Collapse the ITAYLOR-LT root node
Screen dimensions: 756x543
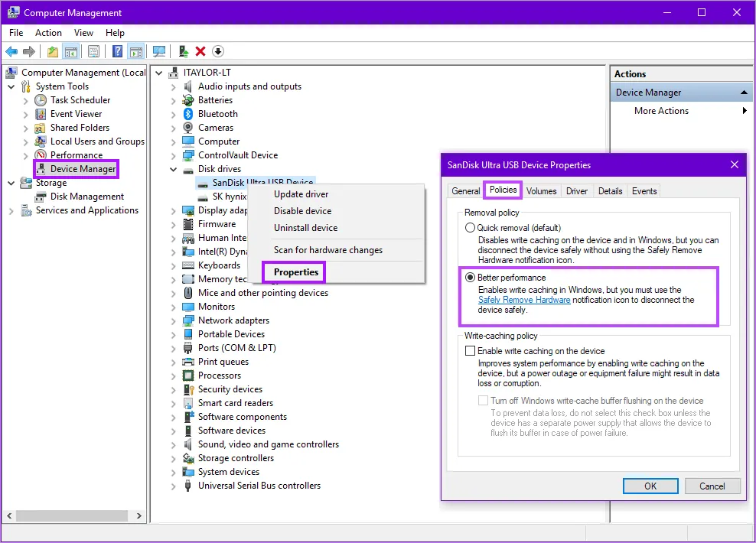point(159,73)
